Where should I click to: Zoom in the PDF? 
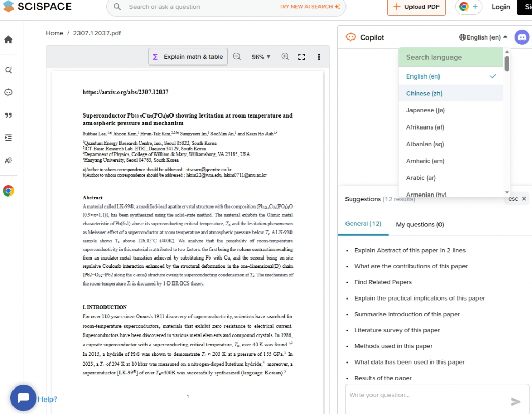(x=285, y=57)
